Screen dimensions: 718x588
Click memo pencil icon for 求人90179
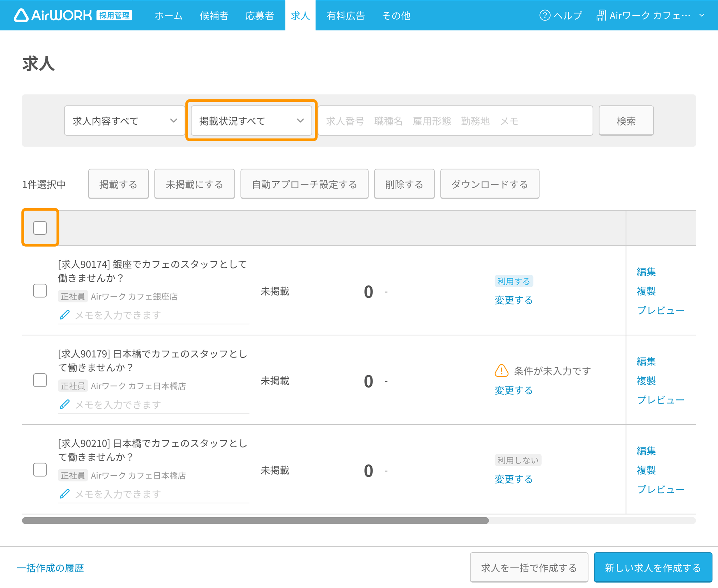coord(65,404)
